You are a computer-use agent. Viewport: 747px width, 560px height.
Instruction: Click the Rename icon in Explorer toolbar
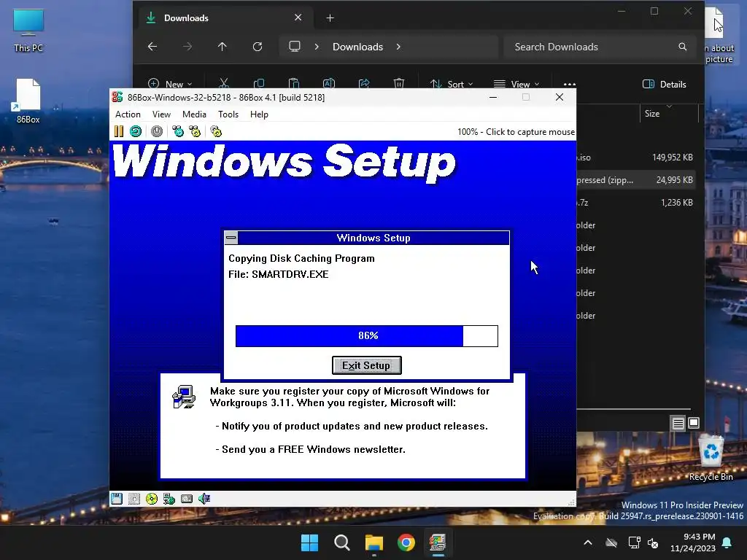tap(329, 84)
